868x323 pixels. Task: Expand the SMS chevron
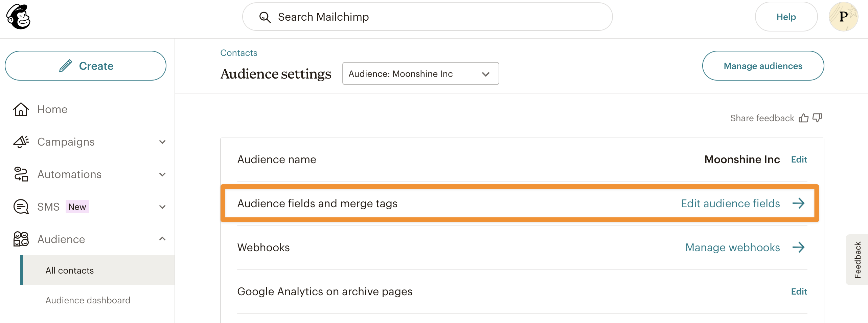click(x=162, y=207)
